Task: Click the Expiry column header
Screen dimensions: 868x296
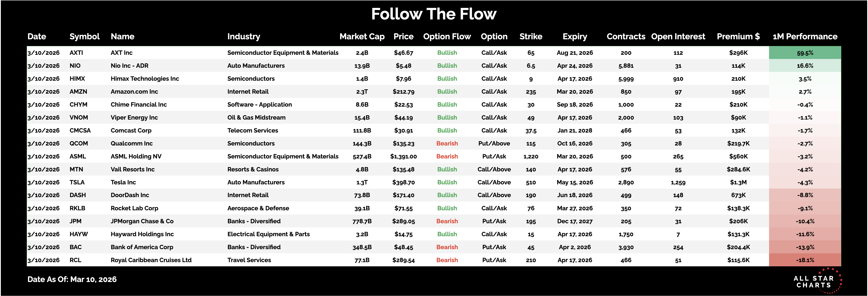Action: [x=574, y=36]
